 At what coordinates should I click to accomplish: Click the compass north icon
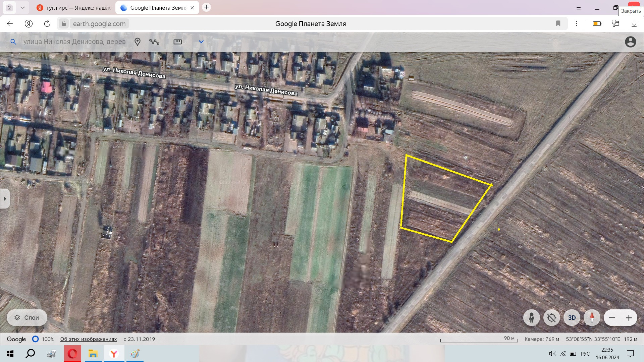pos(592,318)
